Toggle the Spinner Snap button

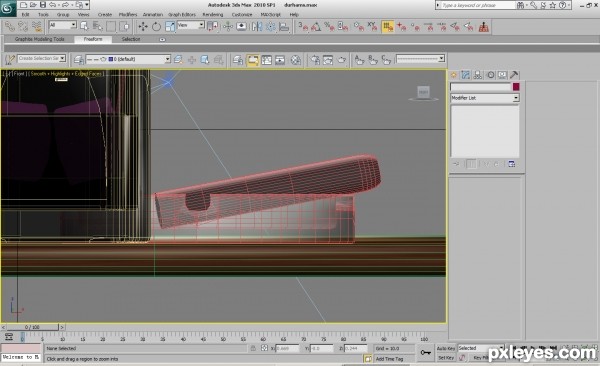click(343, 26)
